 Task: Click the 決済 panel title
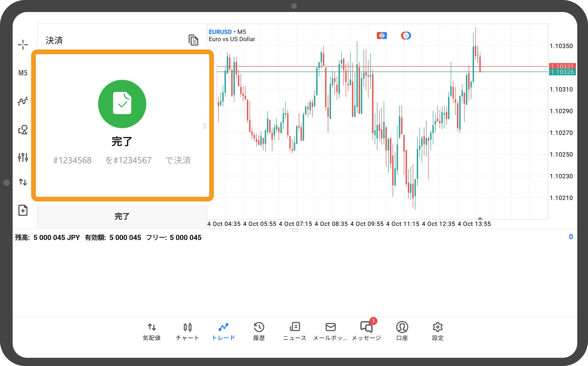[x=54, y=40]
